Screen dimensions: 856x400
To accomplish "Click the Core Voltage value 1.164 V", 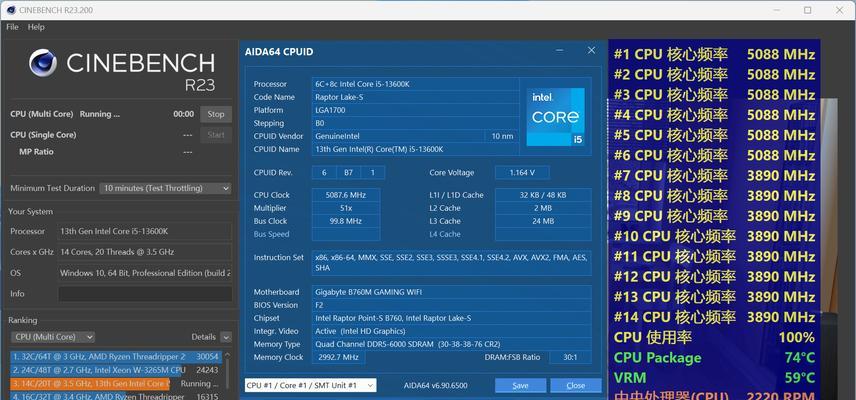I will pos(522,172).
